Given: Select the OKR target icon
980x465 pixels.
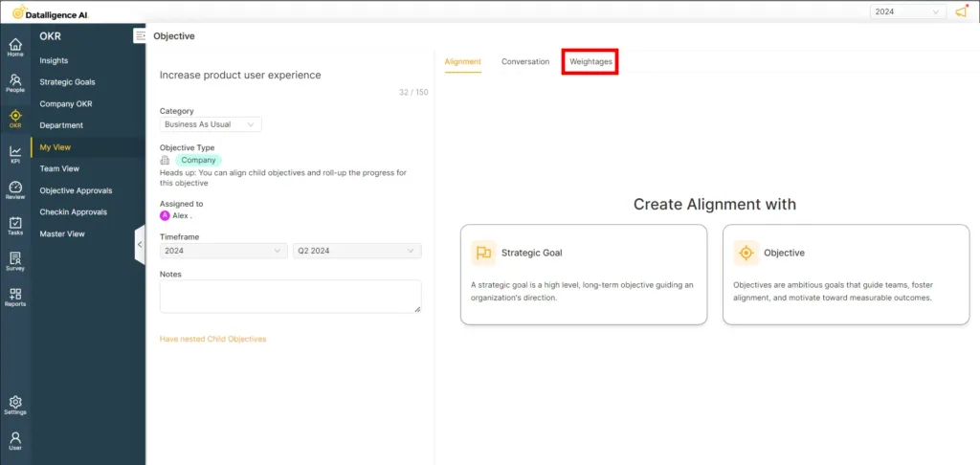Looking at the screenshot, I should 15,119.
